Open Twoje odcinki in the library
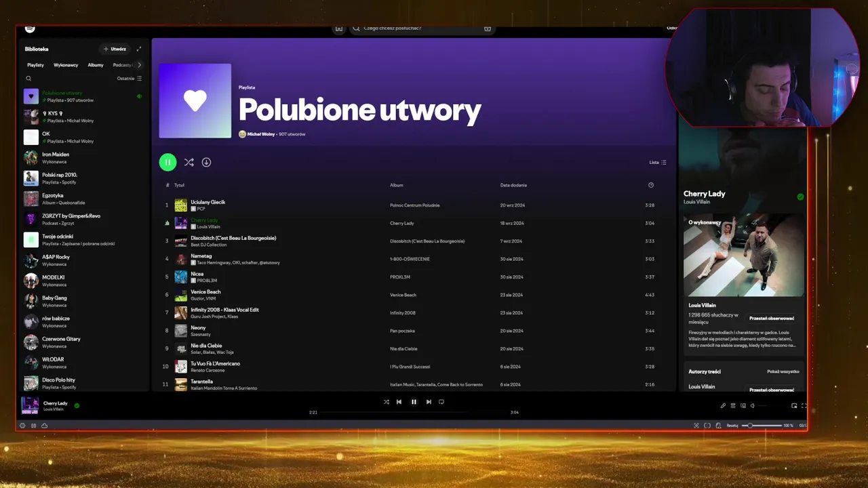The image size is (868, 488). click(83, 240)
